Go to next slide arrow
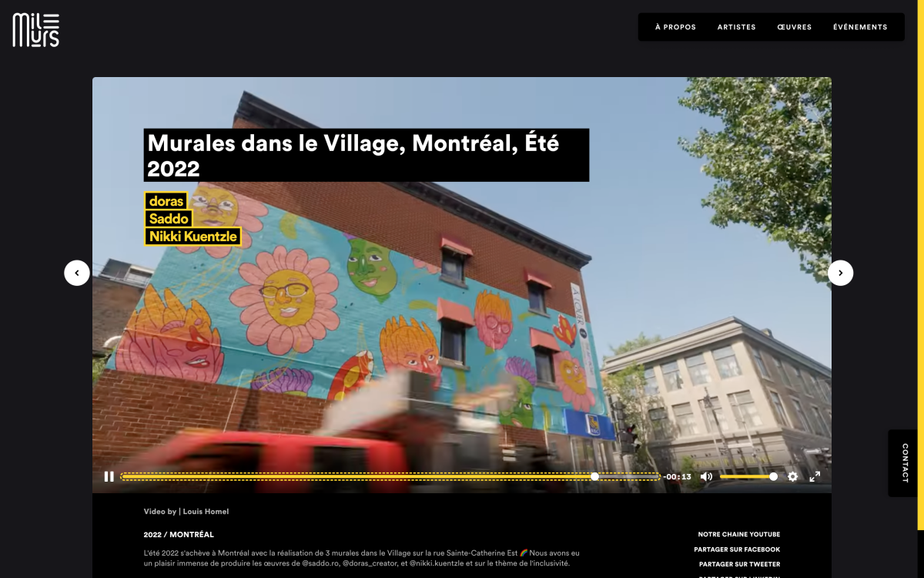This screenshot has height=578, width=924. tap(841, 273)
